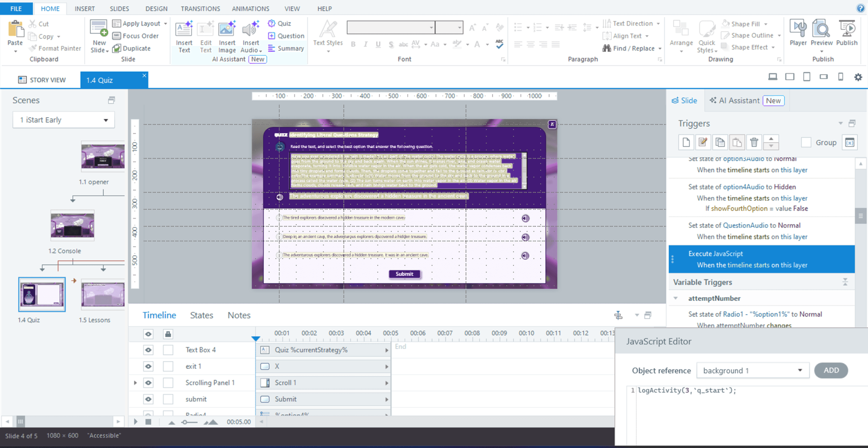Toggle visibility of Text Box 4 layer
868x448 pixels.
(x=148, y=350)
